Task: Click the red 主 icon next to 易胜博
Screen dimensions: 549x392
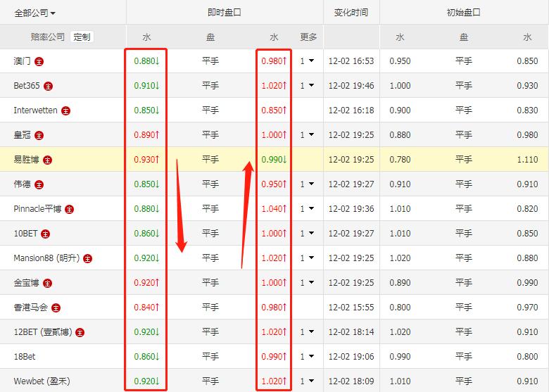Action: click(47, 160)
